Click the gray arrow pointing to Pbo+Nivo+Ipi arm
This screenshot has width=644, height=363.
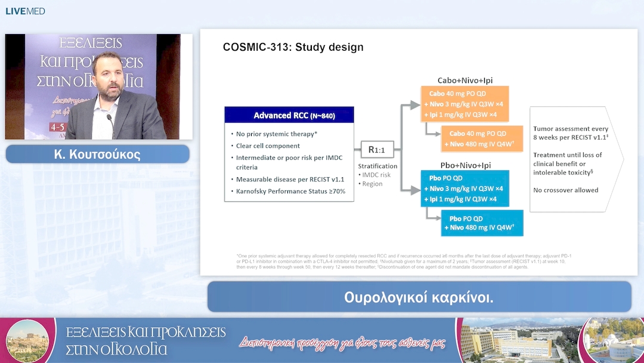pos(411,190)
